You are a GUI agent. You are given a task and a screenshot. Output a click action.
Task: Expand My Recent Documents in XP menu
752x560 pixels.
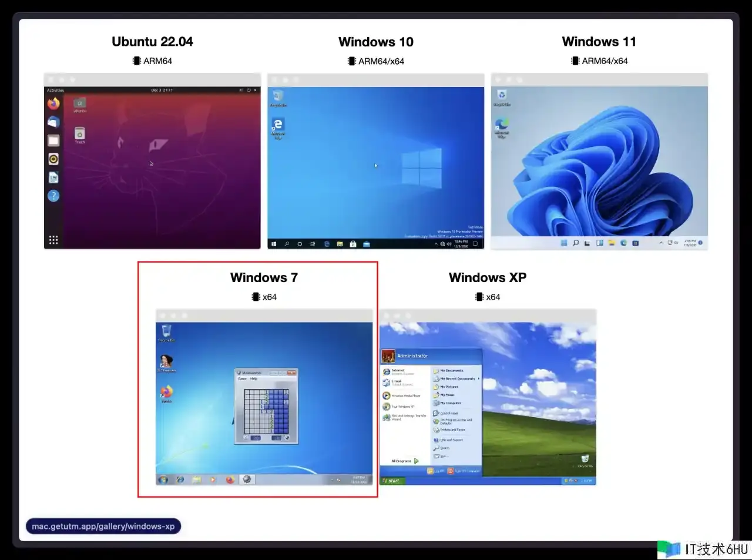pos(456,379)
